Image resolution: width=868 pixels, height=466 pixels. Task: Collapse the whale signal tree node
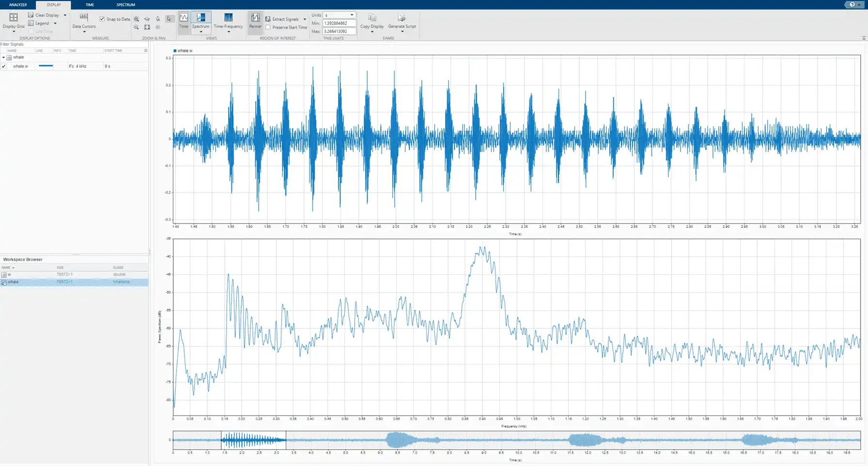3,58
